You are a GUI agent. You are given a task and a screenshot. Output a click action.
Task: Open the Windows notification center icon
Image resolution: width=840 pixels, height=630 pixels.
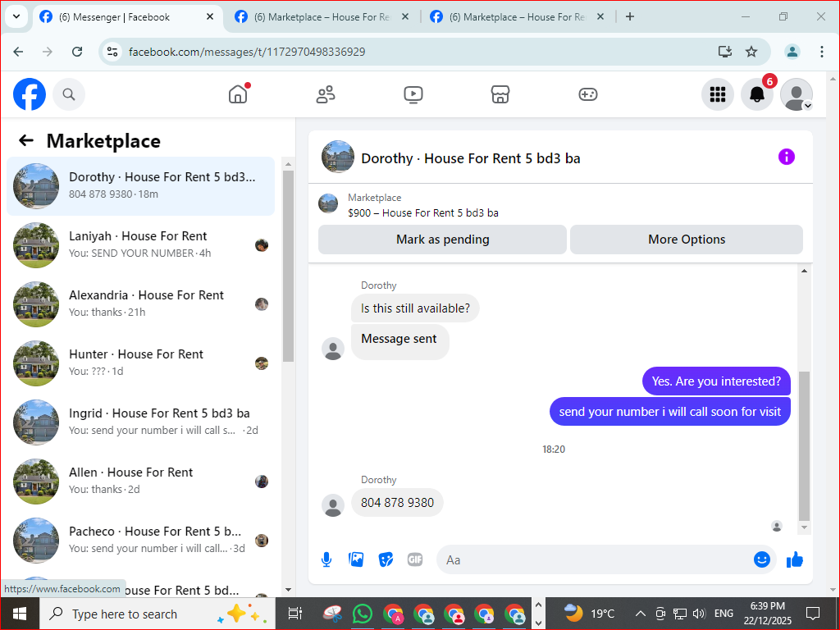pos(813,614)
